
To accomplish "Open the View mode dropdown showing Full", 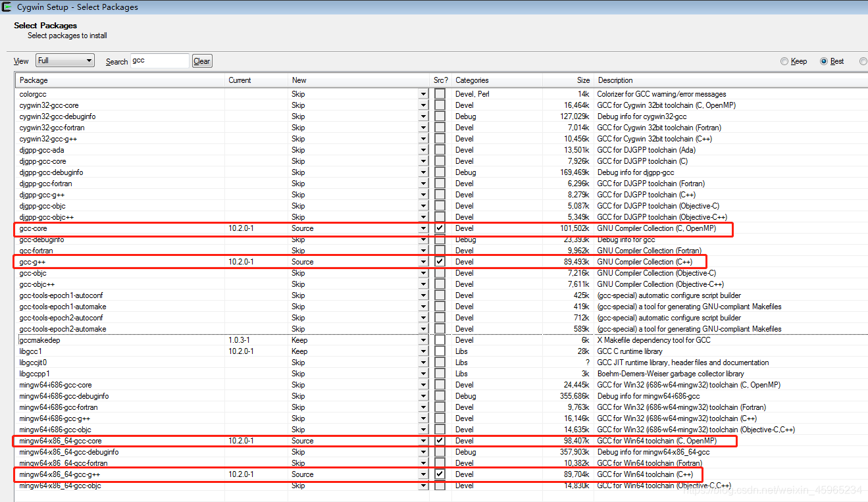I will point(65,61).
